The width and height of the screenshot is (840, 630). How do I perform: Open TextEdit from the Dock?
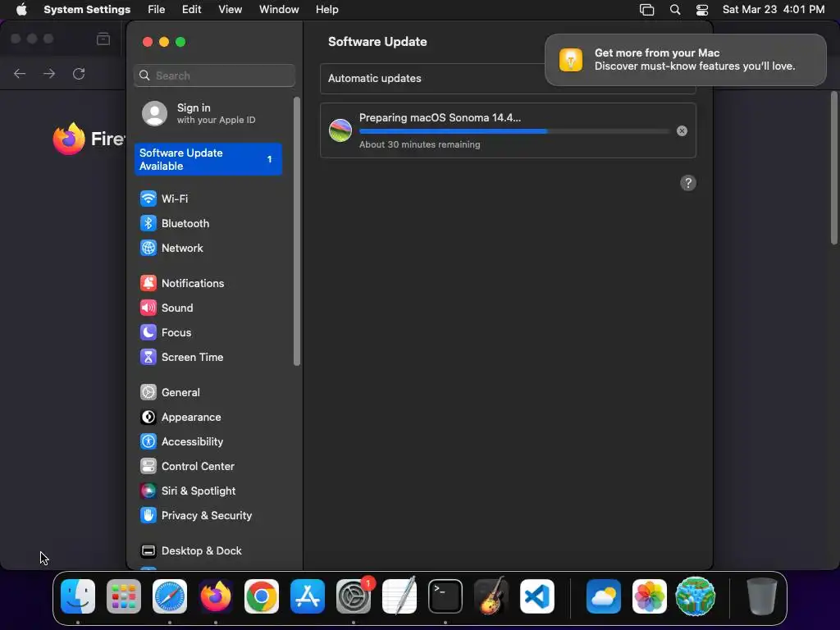[x=399, y=596]
